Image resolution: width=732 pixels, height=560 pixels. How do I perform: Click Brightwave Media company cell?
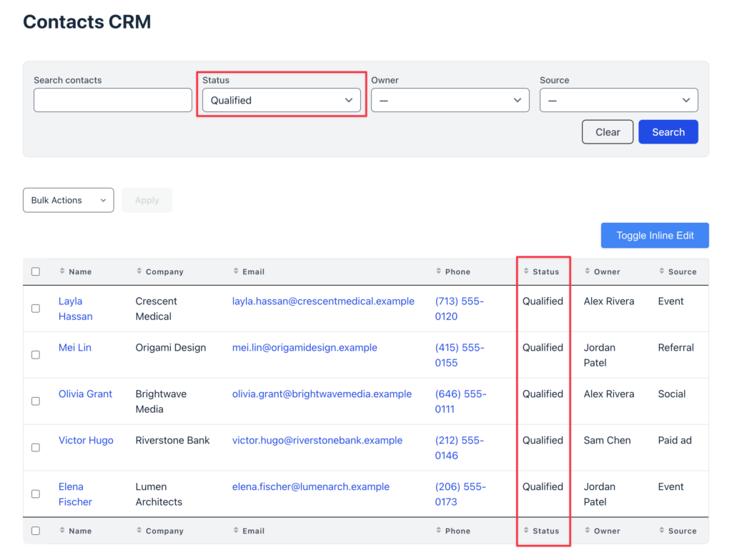tap(161, 401)
